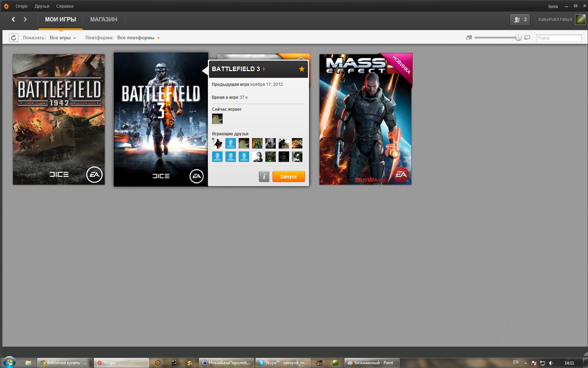
Task: Click the volume speaker tray icon
Action: [x=551, y=363]
